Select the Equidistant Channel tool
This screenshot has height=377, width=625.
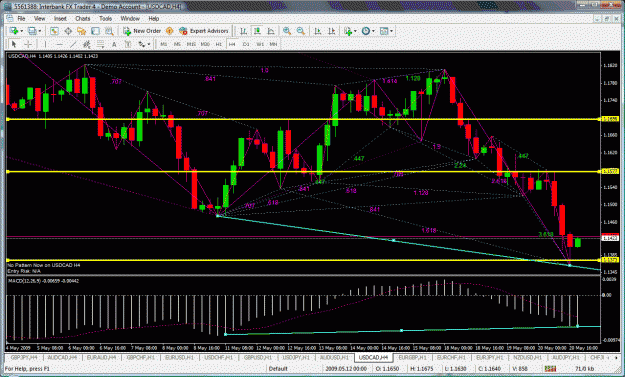[x=86, y=44]
